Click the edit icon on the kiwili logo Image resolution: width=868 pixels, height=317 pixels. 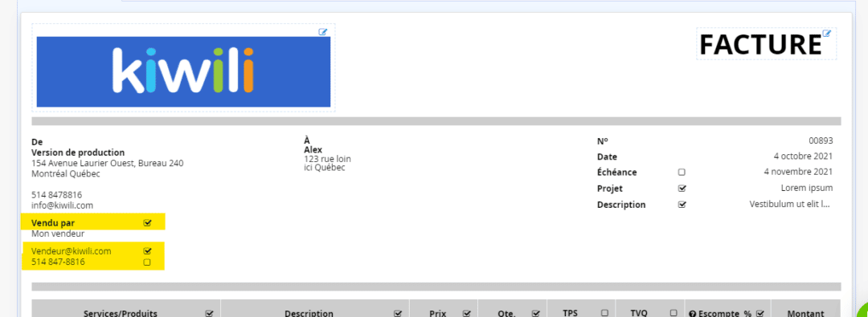click(x=323, y=32)
